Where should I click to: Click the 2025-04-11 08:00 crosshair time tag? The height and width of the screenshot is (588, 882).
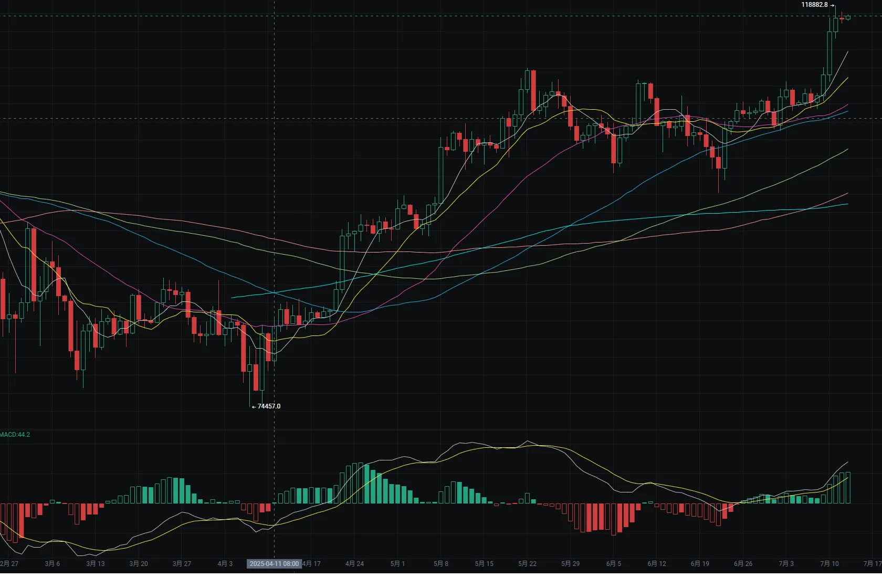[x=274, y=564]
